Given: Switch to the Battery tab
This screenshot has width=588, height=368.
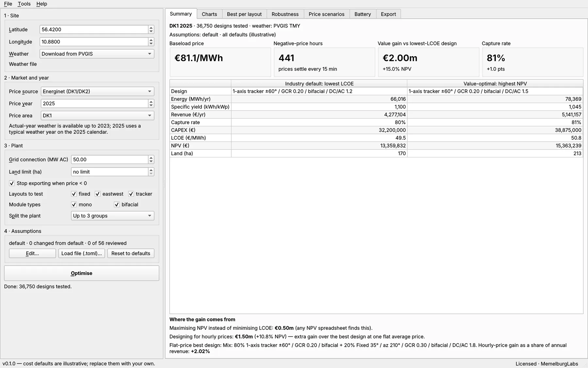Looking at the screenshot, I should click(363, 14).
